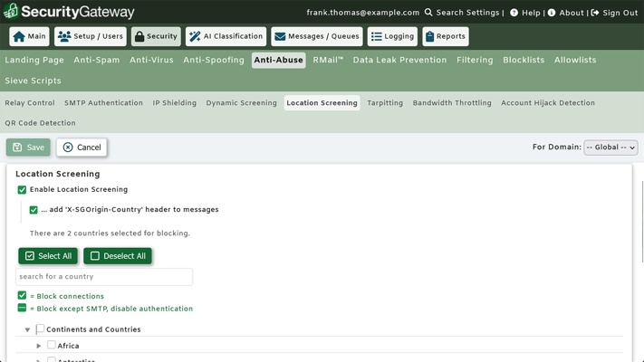Open the QR Code Detection subtab
The height and width of the screenshot is (362, 644).
click(x=40, y=123)
